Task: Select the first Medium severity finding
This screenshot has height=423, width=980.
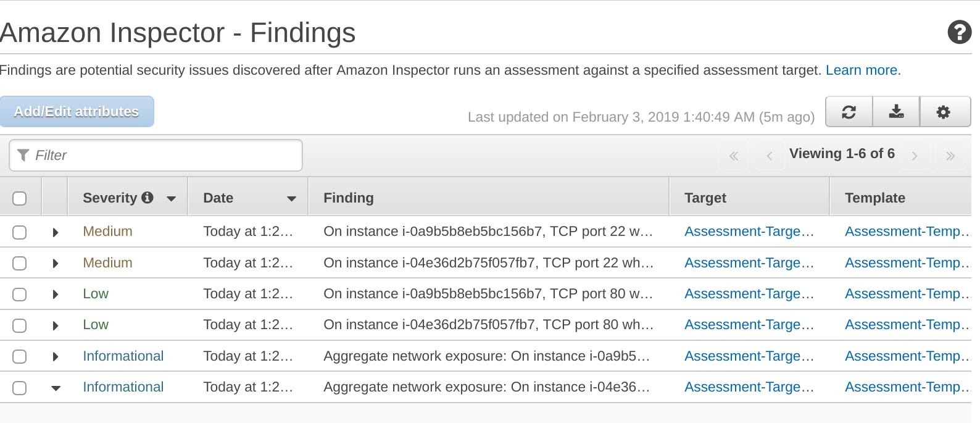Action: pyautogui.click(x=20, y=232)
